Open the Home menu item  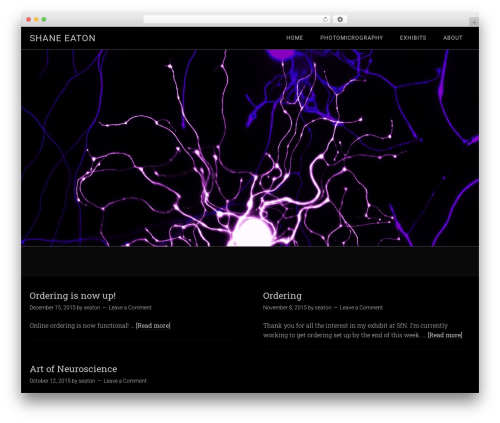[x=294, y=38]
